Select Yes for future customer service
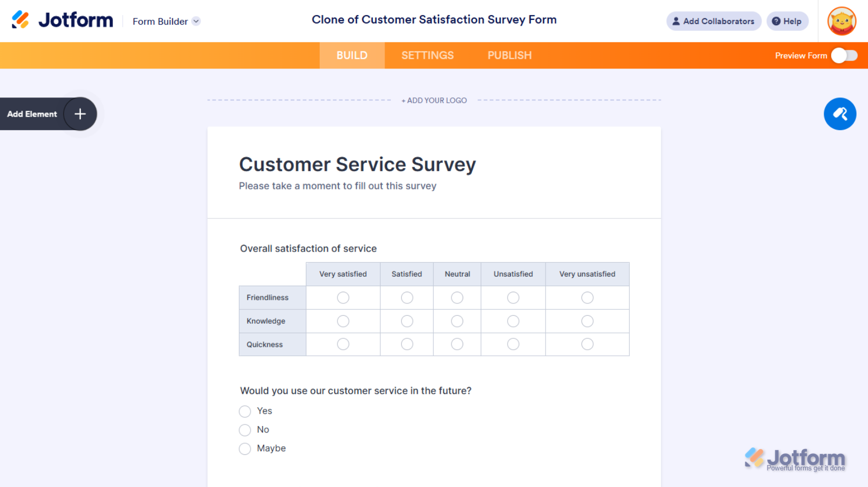This screenshot has height=487, width=868. pyautogui.click(x=245, y=412)
